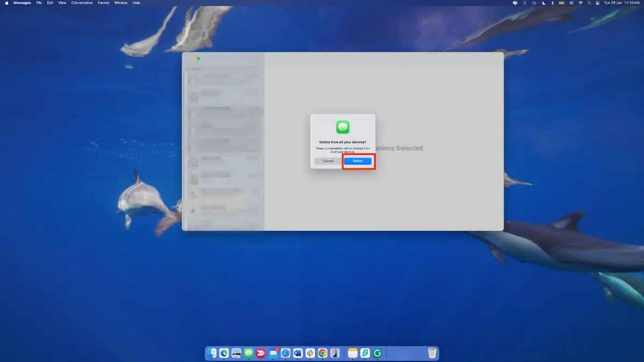Launch Safari from the Dock
The width and height of the screenshot is (644, 362).
286,353
